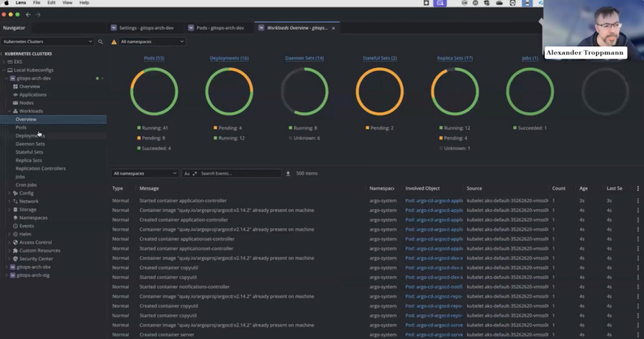Close the Workloads Overview tab
Image resolution: width=644 pixels, height=339 pixels.
click(x=334, y=28)
